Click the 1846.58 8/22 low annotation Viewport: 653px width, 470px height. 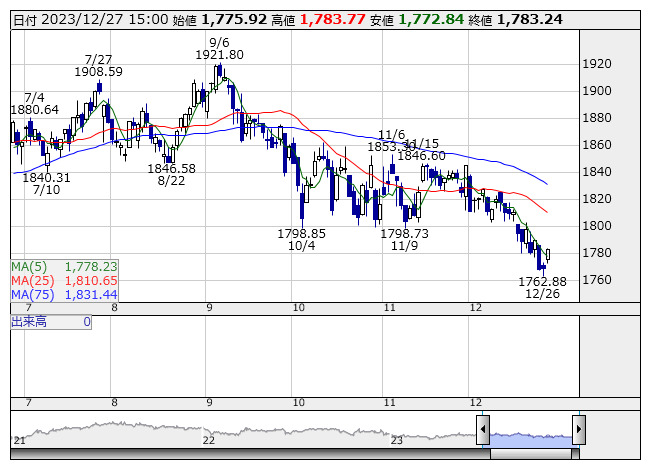[171, 174]
